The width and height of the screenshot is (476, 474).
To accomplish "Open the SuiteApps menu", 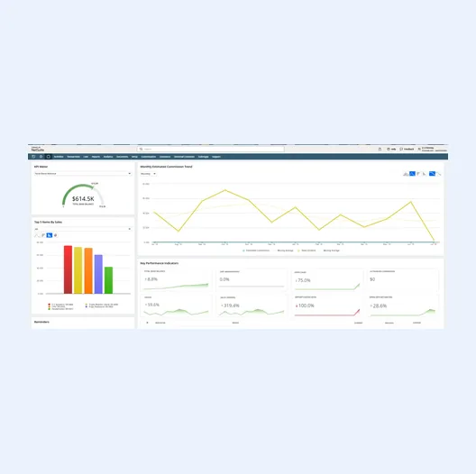I will pyautogui.click(x=204, y=157).
